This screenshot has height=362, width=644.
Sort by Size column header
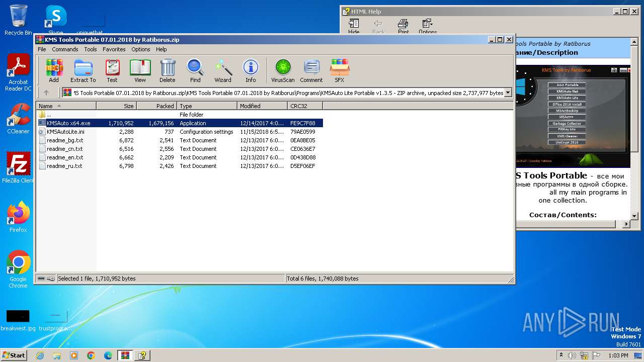click(x=116, y=106)
